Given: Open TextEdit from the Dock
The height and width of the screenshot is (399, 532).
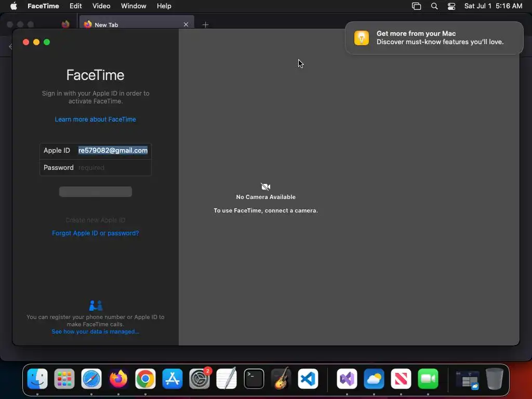Looking at the screenshot, I should (227, 379).
